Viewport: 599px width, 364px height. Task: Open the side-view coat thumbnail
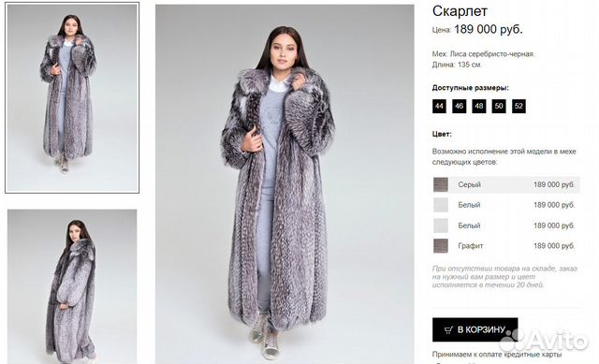tap(72, 286)
